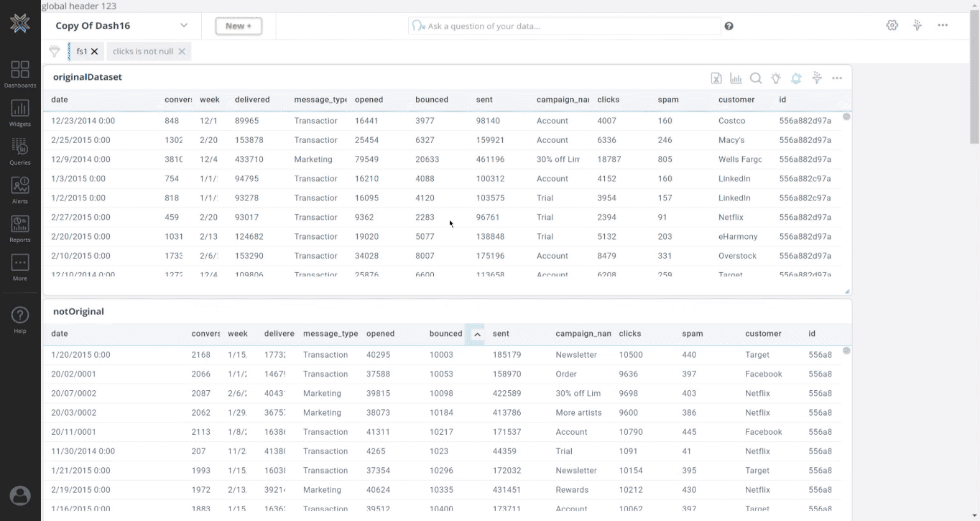Click the New + button

click(x=238, y=26)
